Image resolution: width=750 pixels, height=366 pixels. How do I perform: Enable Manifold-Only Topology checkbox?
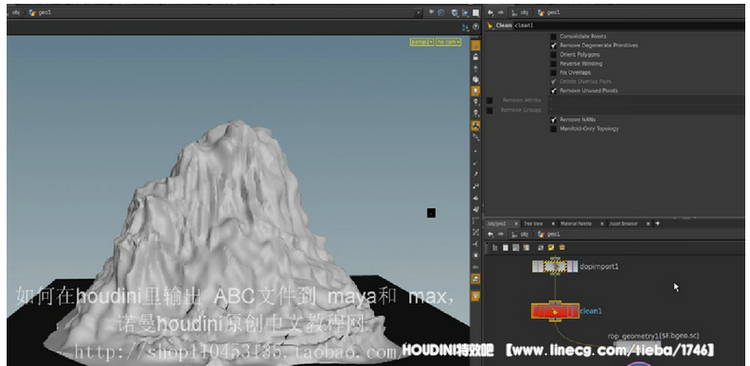553,129
